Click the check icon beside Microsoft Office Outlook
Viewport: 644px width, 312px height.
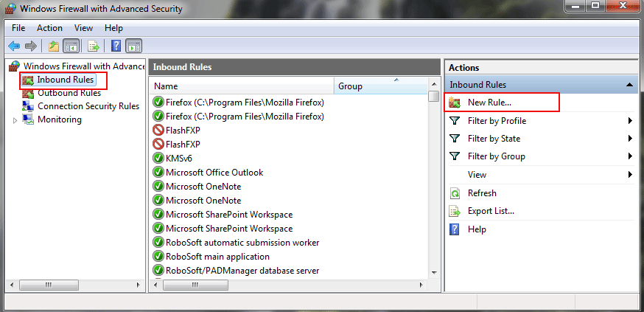158,173
